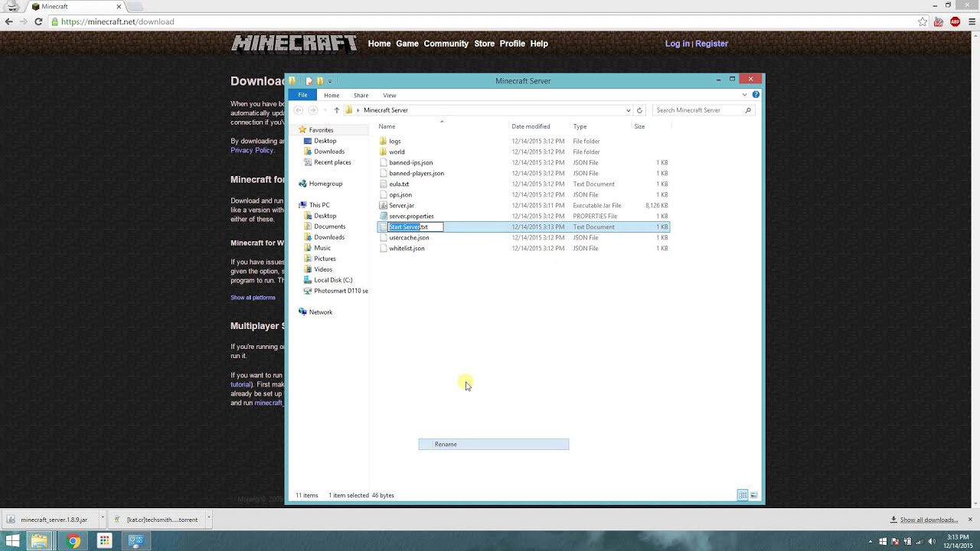Select the banned-players.json file
Viewport: 980px width, 551px height.
416,173
